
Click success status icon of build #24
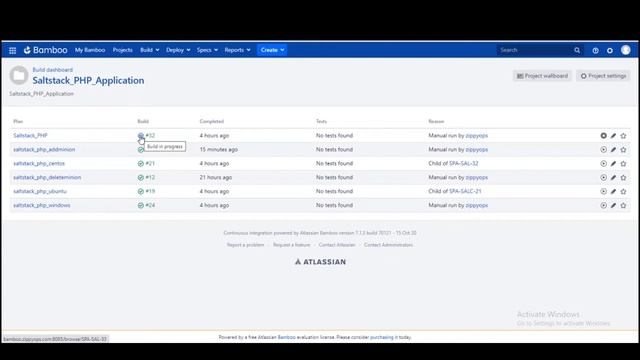(141, 205)
